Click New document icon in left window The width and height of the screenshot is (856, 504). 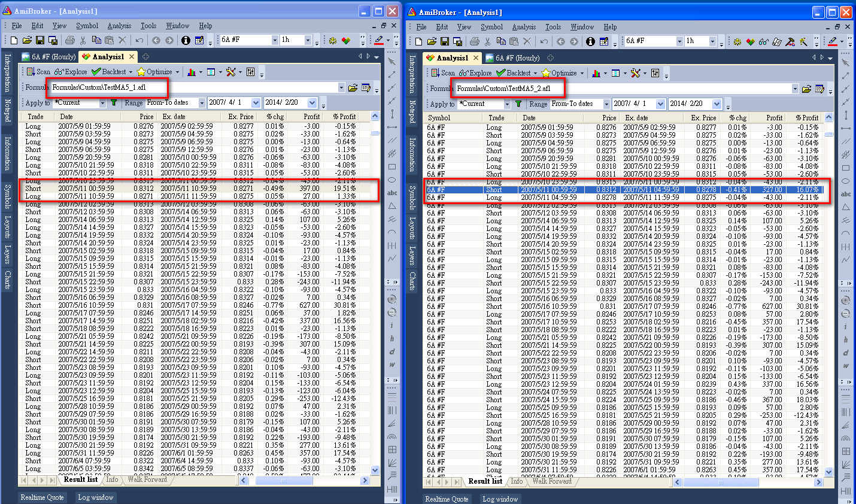click(x=13, y=40)
